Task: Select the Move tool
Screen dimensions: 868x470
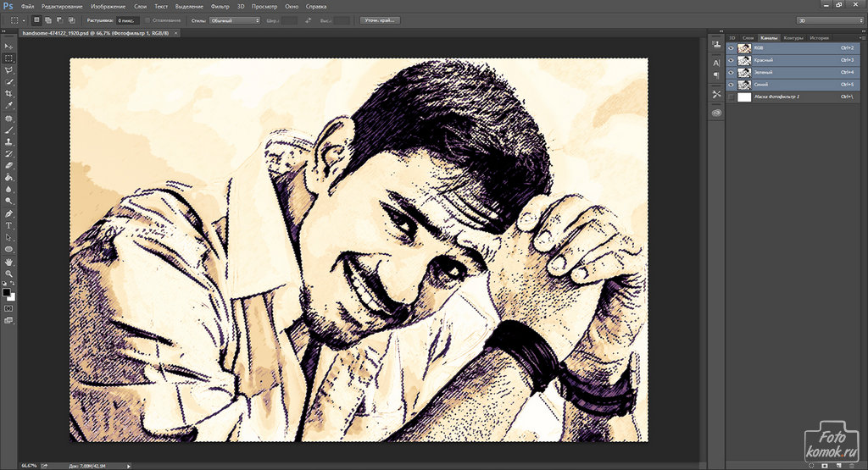Action: (x=8, y=47)
